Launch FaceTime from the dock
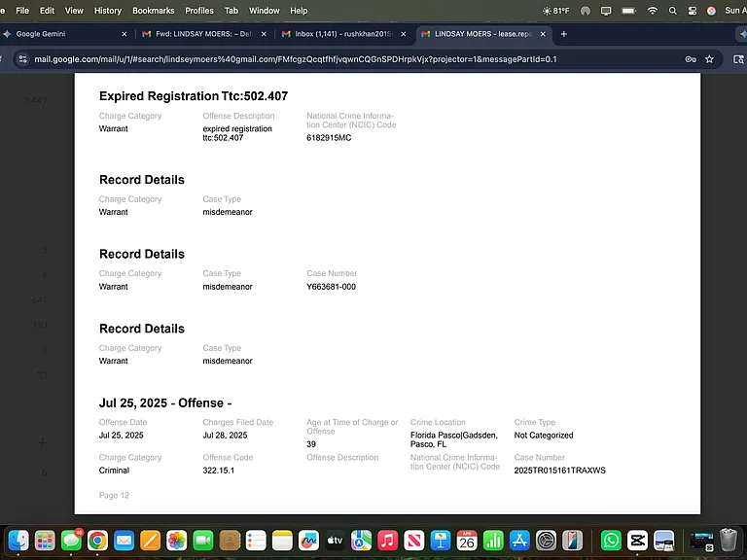Screen dimensions: 747x560 (203, 541)
